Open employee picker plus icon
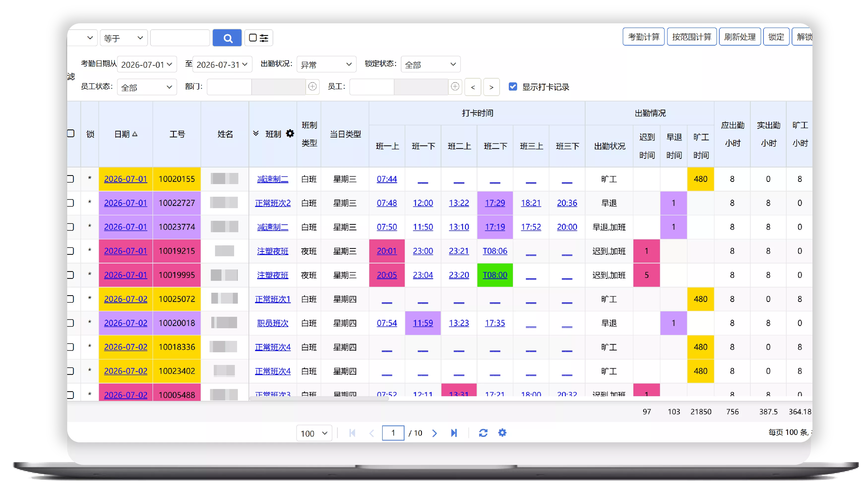 coord(455,87)
